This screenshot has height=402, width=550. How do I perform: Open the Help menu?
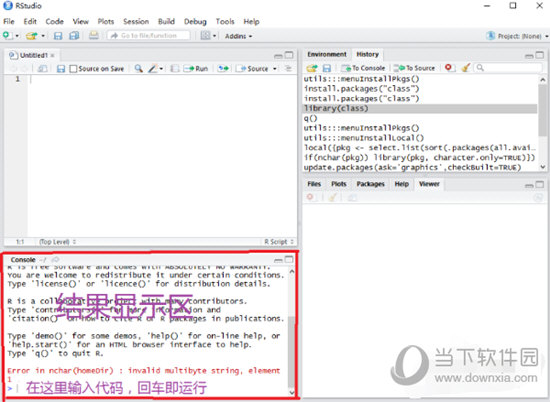(251, 21)
